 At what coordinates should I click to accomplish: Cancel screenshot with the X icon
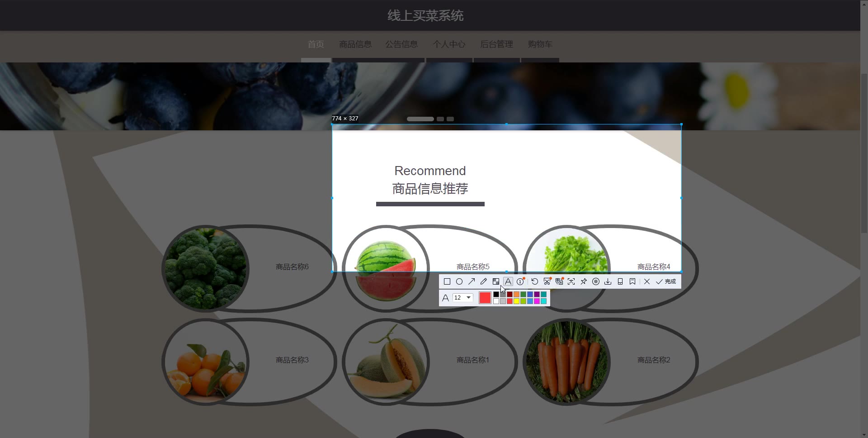(x=647, y=281)
